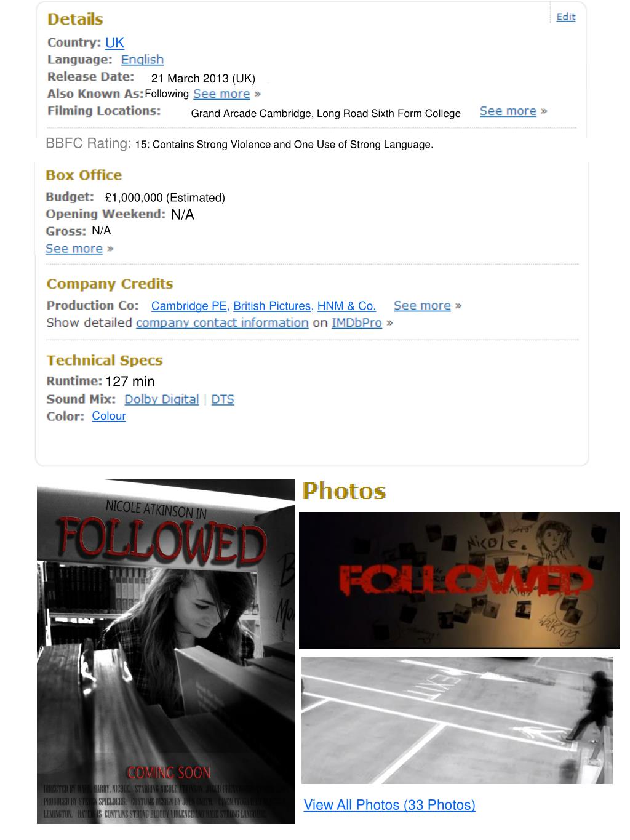Image resolution: width=630 pixels, height=840 pixels.
Task: Open Cambridge PE production company link
Action: click(x=190, y=306)
